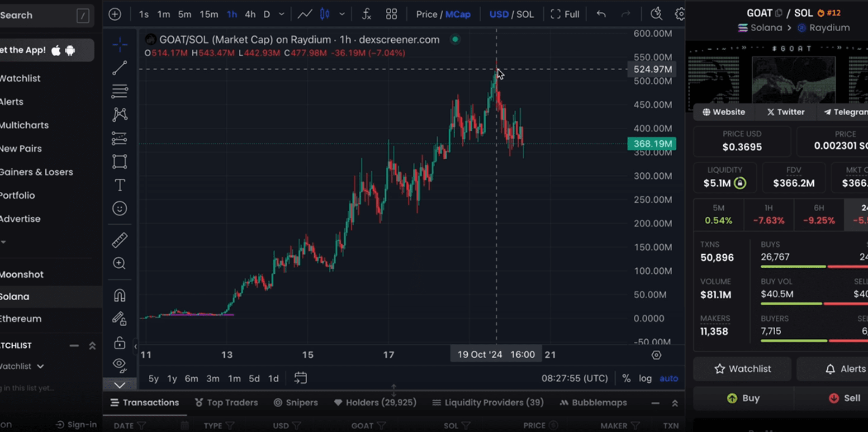Filter transactions by MAKER column

pyautogui.click(x=636, y=426)
